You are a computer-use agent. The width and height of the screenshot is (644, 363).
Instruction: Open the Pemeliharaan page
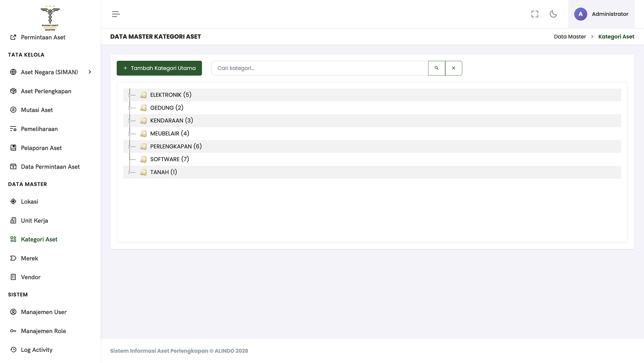point(39,129)
